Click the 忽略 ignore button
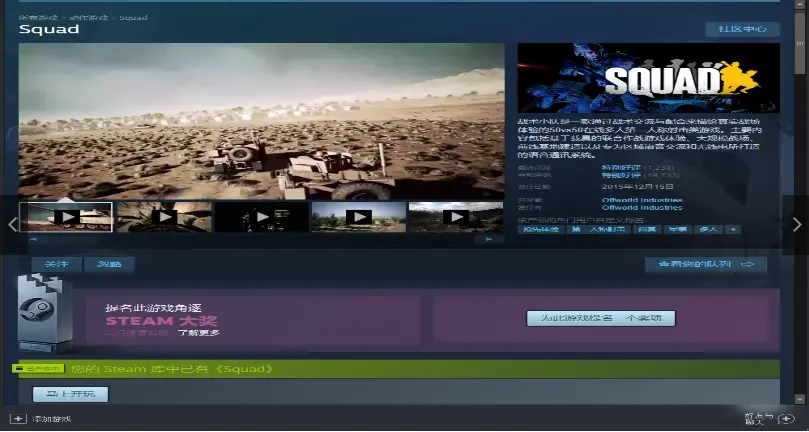 pyautogui.click(x=109, y=264)
